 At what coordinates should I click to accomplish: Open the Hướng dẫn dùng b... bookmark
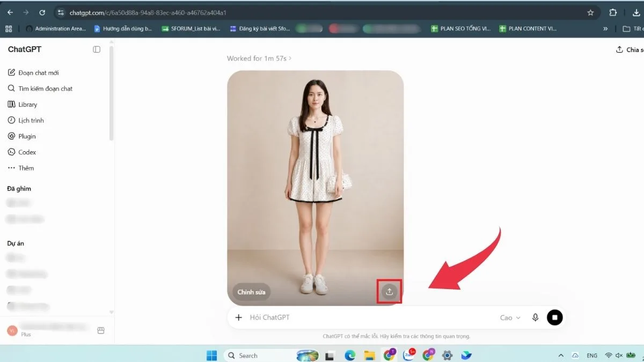tap(123, 29)
